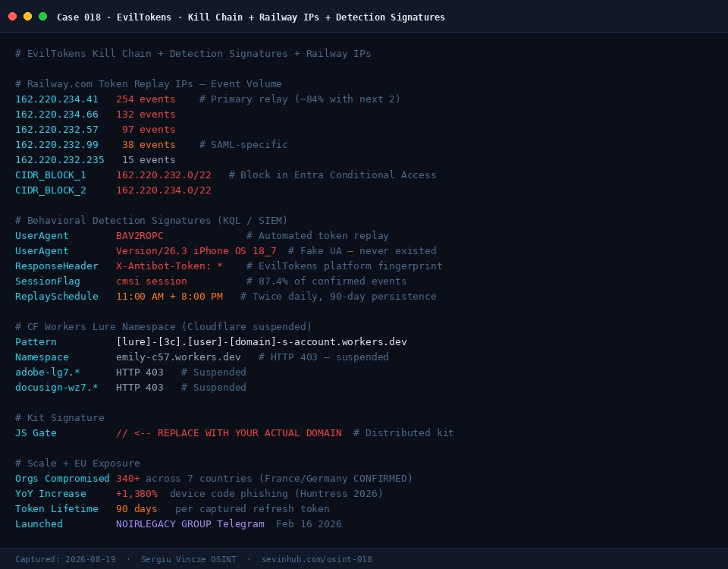The width and height of the screenshot is (728, 569).
Task: Click the BAV2ROPC user agent value
Action: tap(140, 235)
